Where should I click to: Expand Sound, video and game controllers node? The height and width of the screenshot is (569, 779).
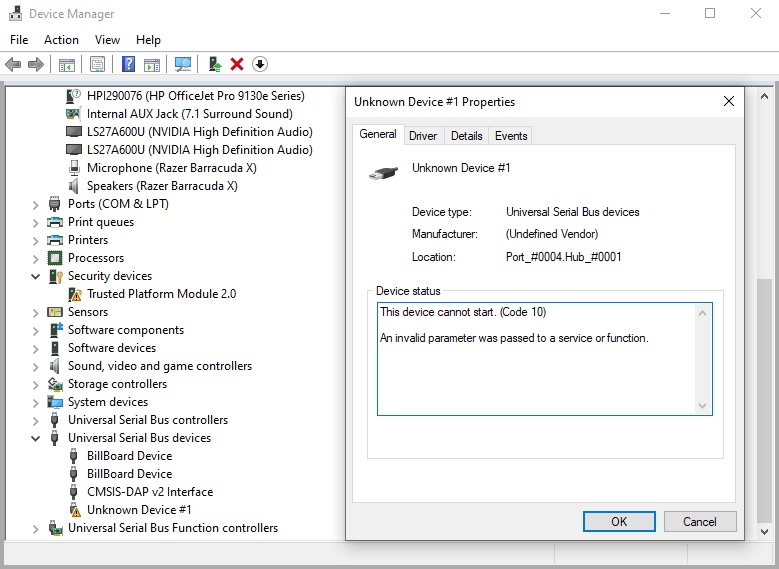pyautogui.click(x=35, y=367)
